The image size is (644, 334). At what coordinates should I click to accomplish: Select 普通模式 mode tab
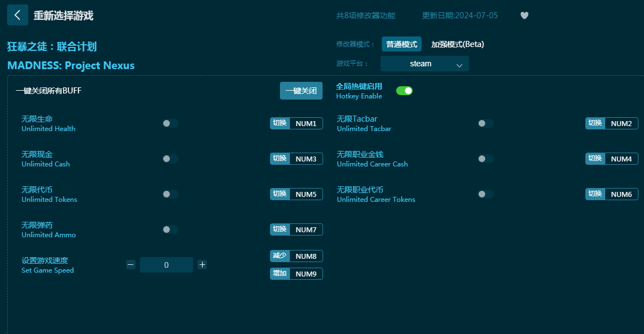coord(401,44)
